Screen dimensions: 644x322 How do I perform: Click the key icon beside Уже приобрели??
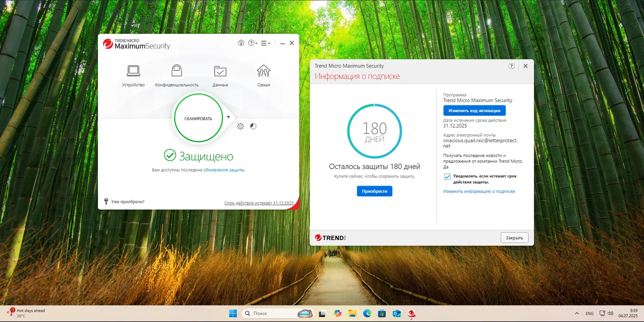click(x=106, y=201)
